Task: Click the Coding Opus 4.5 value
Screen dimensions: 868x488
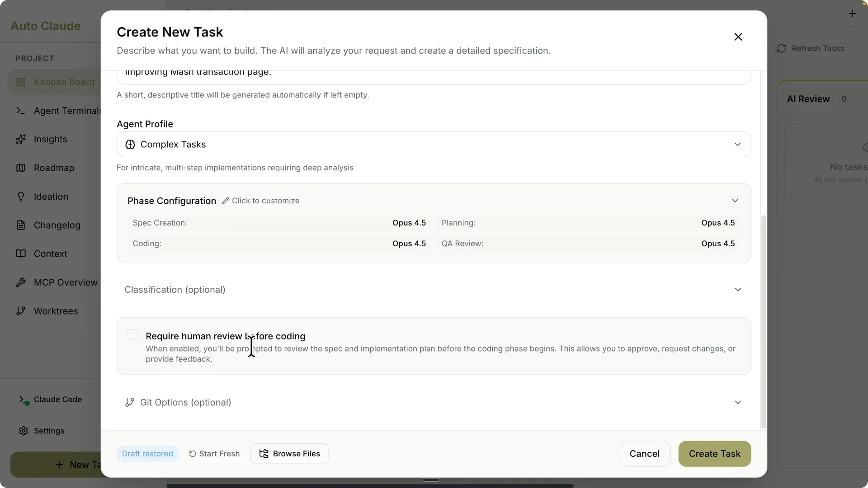Action: 409,244
